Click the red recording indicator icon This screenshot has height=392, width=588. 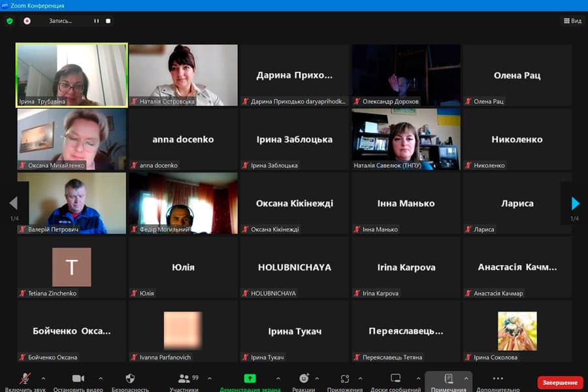point(27,21)
